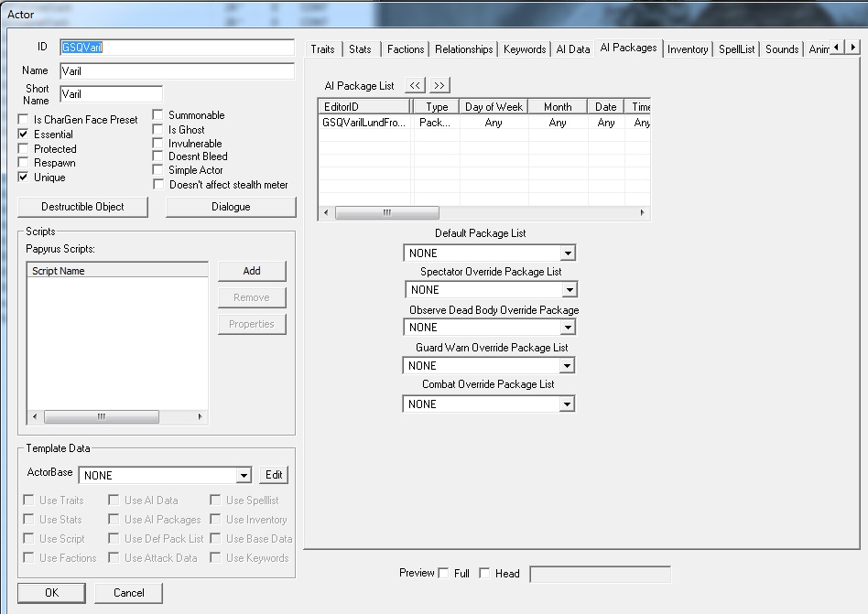The image size is (868, 614).
Task: Click left arrow of script list scrollbar
Action: [36, 416]
